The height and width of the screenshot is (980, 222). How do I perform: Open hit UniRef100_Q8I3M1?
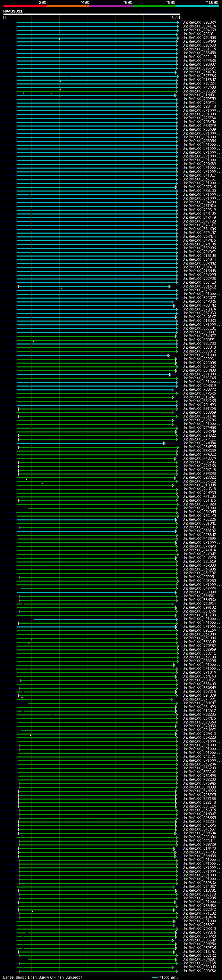(199, 524)
